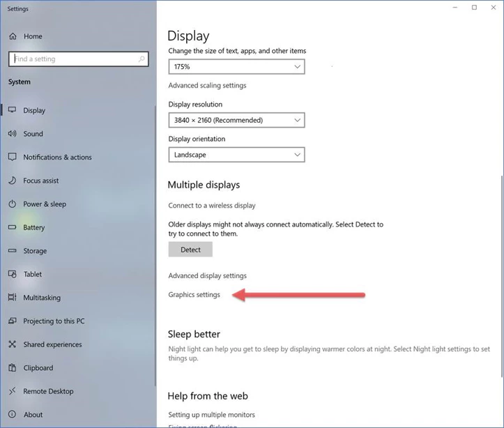Click the About info icon
The width and height of the screenshot is (504, 428).
[13, 414]
